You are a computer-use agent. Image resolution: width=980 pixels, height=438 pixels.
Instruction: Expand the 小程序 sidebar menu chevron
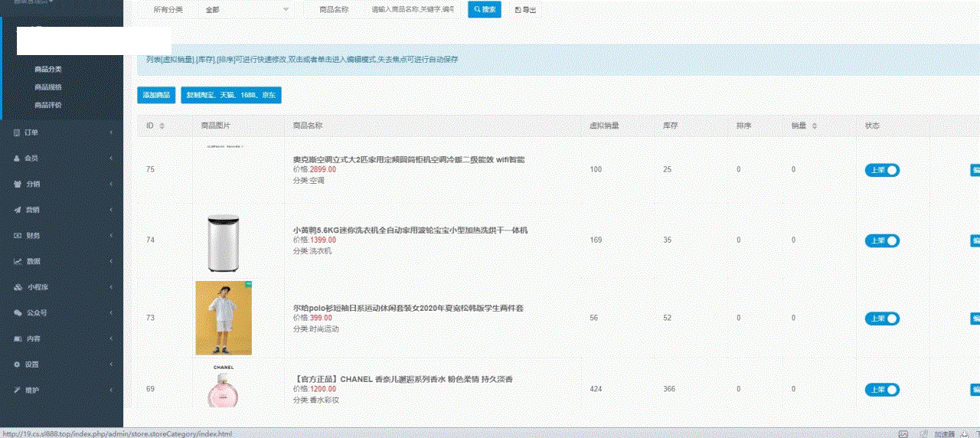111,287
